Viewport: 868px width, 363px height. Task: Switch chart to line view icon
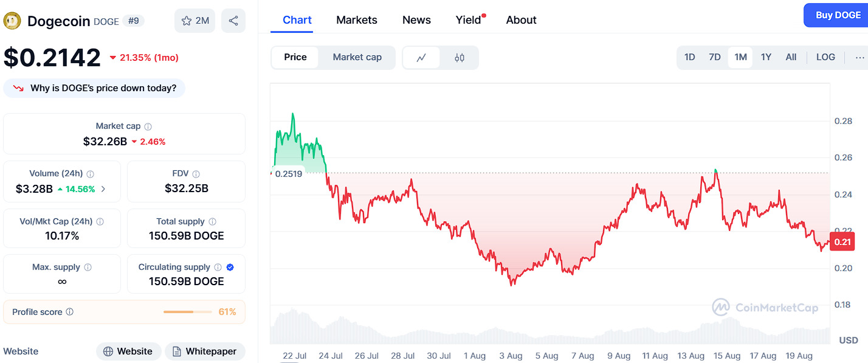tap(421, 58)
